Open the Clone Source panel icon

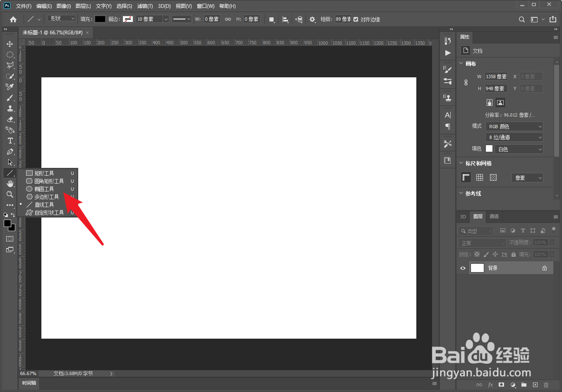point(448,98)
